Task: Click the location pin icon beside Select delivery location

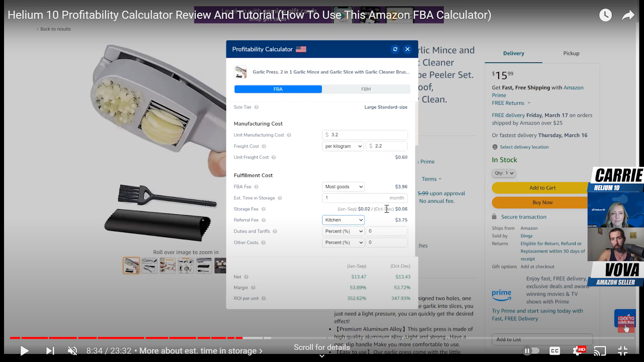Action: pyautogui.click(x=495, y=147)
